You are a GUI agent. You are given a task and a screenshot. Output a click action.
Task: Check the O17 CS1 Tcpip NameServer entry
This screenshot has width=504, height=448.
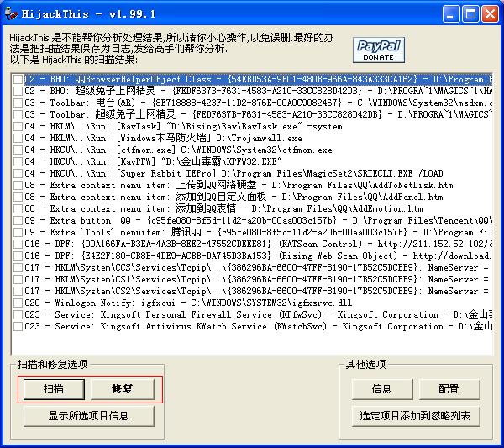pyautogui.click(x=18, y=279)
